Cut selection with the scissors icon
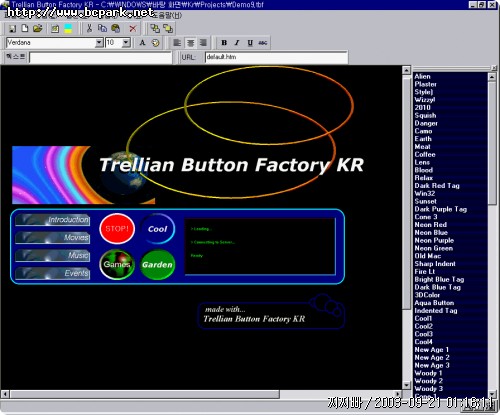The height and width of the screenshot is (415, 500). [89, 29]
